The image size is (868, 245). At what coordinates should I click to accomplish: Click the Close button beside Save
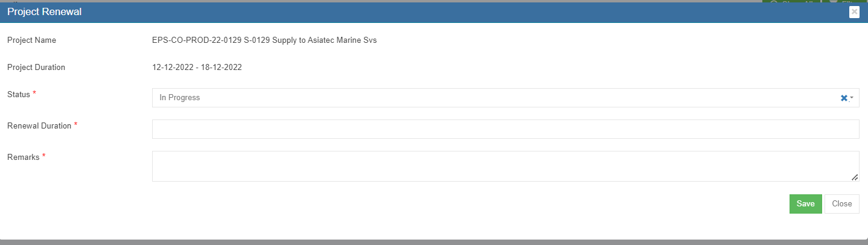point(841,204)
